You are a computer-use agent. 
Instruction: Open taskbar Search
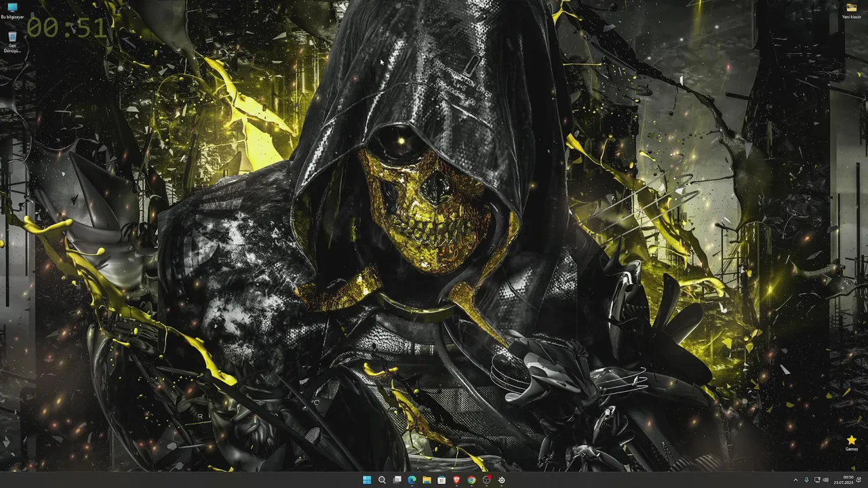[382, 480]
